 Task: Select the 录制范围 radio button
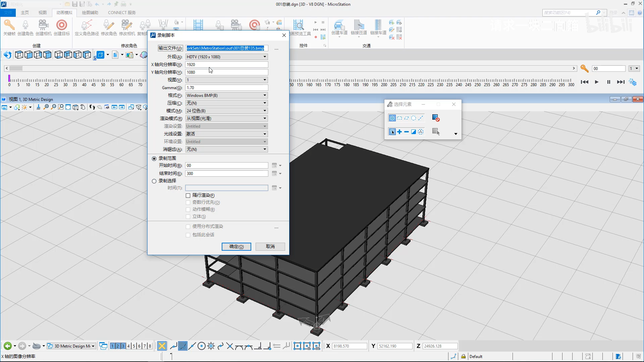point(154,159)
